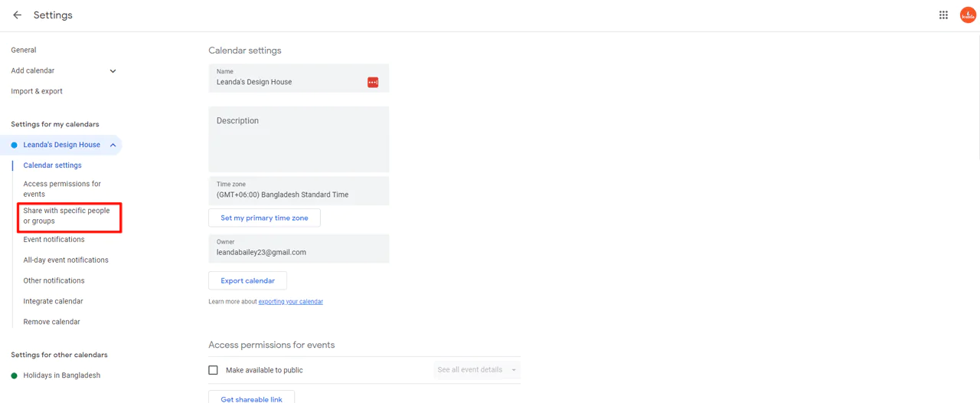
Task: Follow the exporting your calendar link
Action: [290, 302]
